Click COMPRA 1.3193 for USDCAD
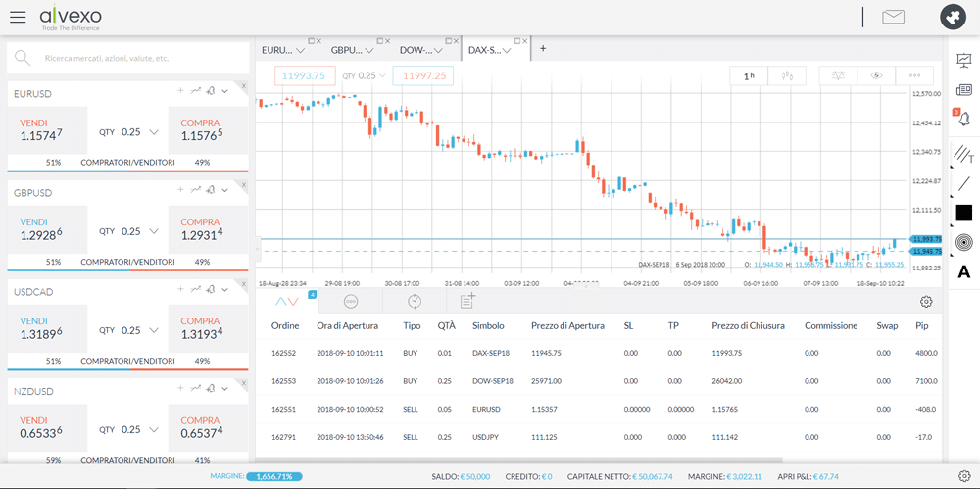The image size is (980, 489). click(x=208, y=329)
